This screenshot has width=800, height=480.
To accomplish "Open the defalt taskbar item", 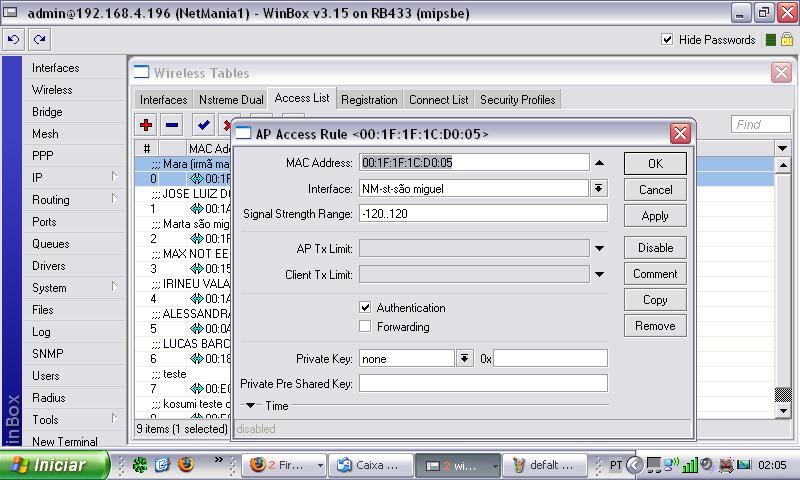I will [x=544, y=465].
